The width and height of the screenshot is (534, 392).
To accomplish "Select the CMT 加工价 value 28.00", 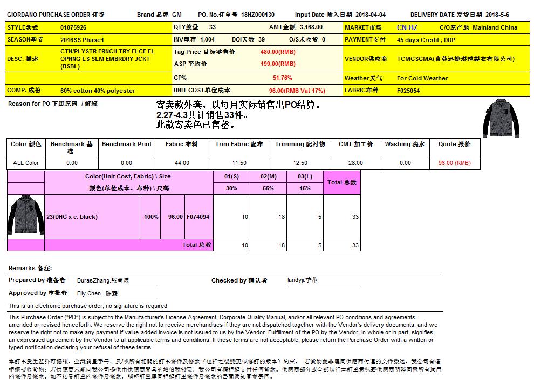I will tap(355, 163).
